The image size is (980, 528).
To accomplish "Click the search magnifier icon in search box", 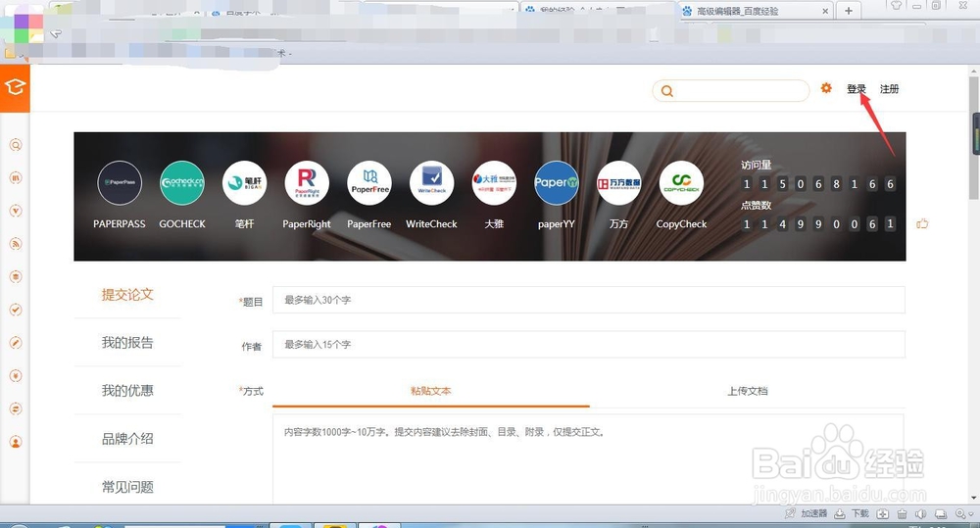I will pos(666,91).
